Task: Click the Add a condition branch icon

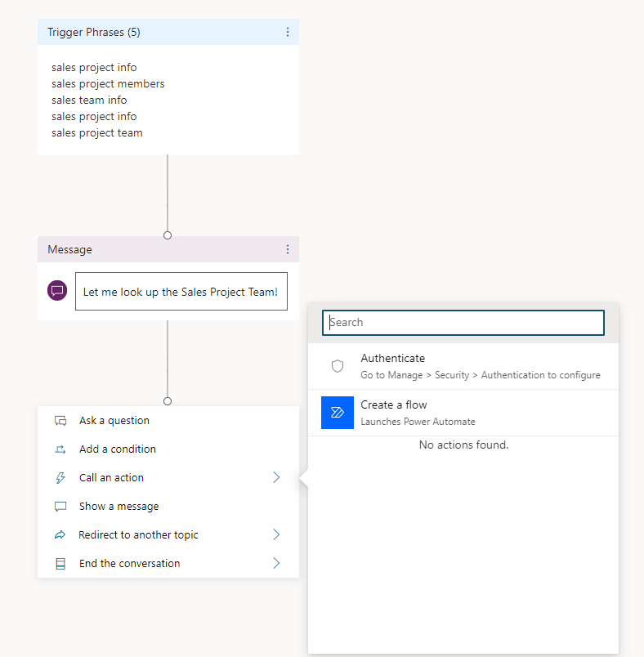Action: point(60,449)
